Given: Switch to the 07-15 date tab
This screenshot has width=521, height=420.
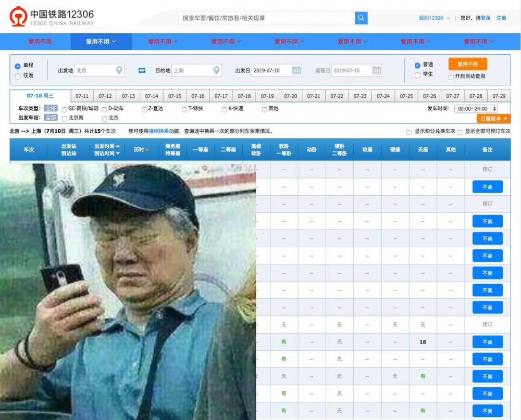Looking at the screenshot, I should tap(175, 95).
